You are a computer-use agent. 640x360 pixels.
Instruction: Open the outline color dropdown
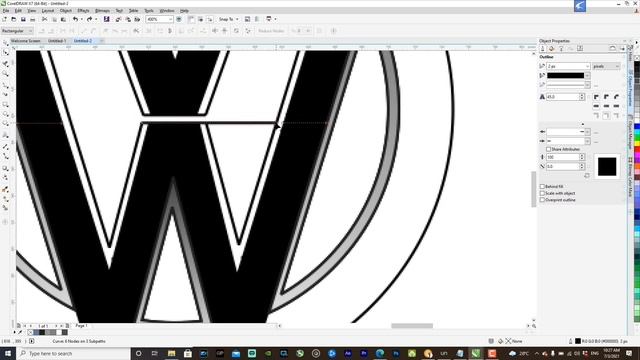point(587,76)
